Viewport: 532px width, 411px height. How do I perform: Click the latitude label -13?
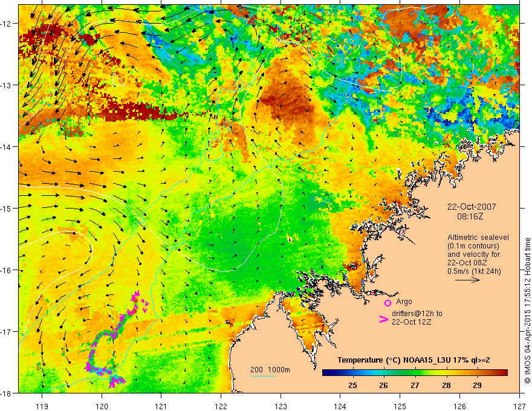coord(6,85)
